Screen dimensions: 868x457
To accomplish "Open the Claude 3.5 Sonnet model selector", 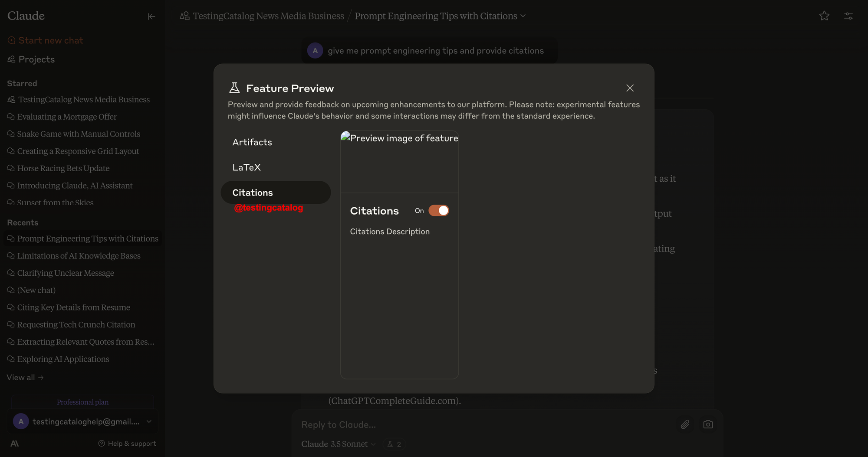I will click(338, 444).
